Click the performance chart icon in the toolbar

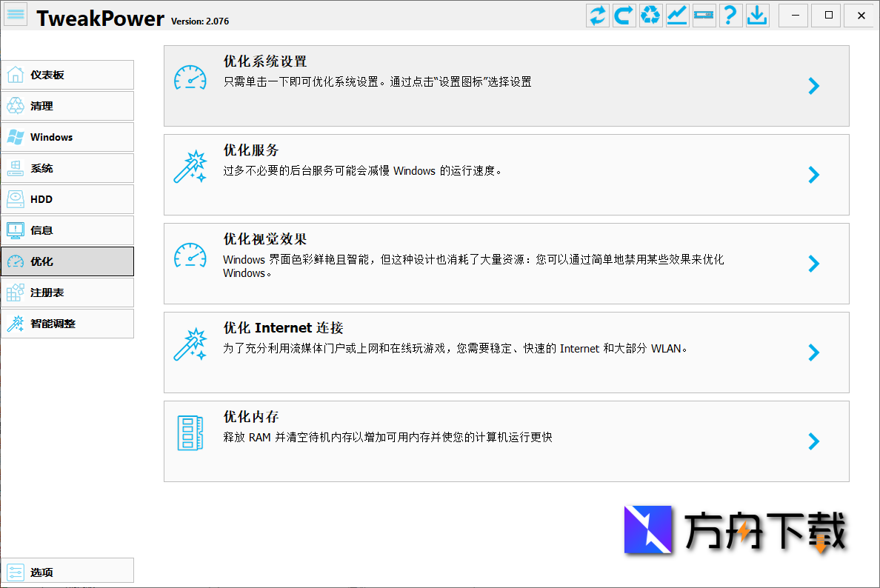pyautogui.click(x=677, y=15)
